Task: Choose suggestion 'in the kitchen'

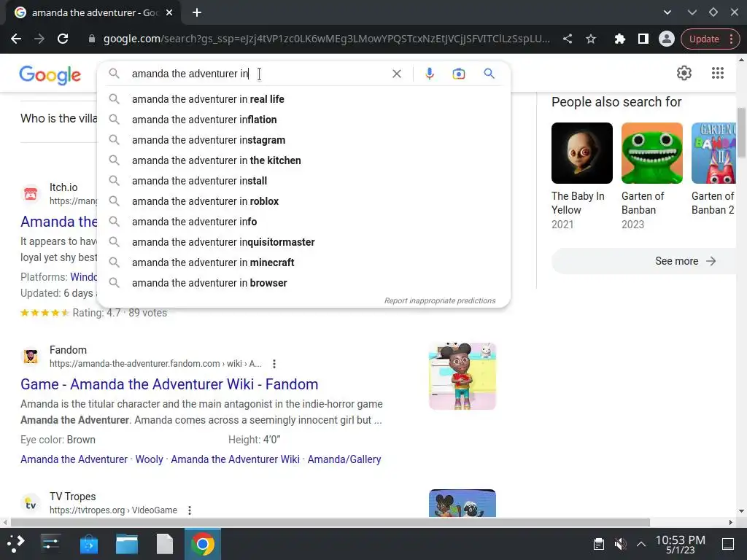Action: [304, 160]
